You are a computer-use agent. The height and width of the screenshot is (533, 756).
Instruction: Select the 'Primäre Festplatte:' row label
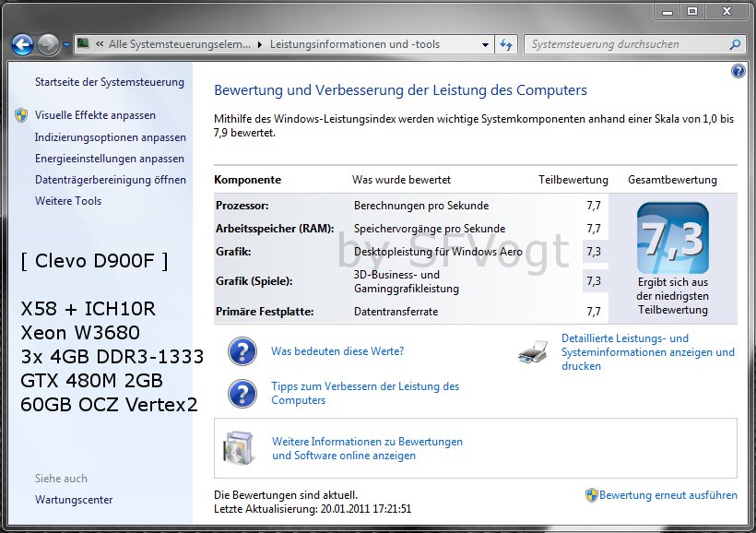tap(265, 312)
